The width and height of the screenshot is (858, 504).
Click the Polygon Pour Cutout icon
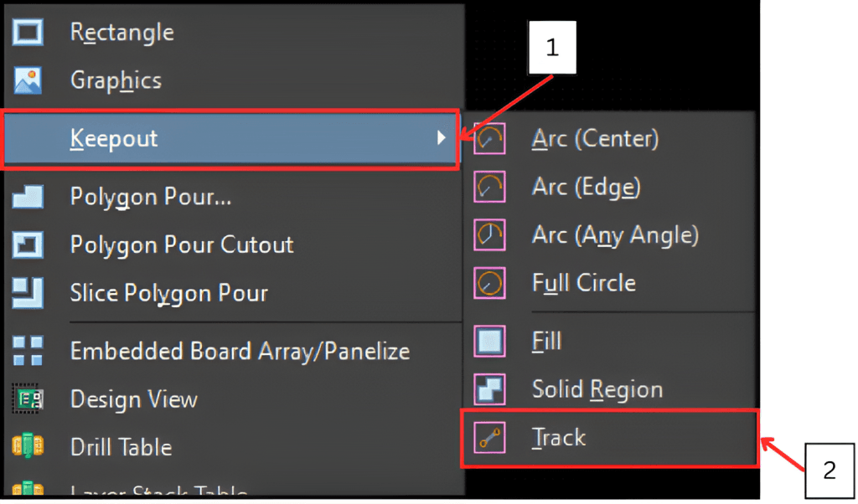28,245
